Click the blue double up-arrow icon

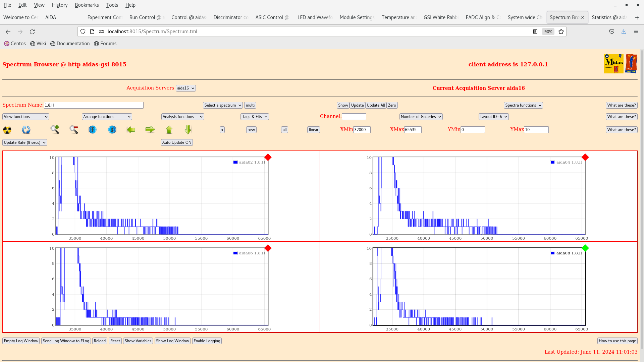click(112, 129)
